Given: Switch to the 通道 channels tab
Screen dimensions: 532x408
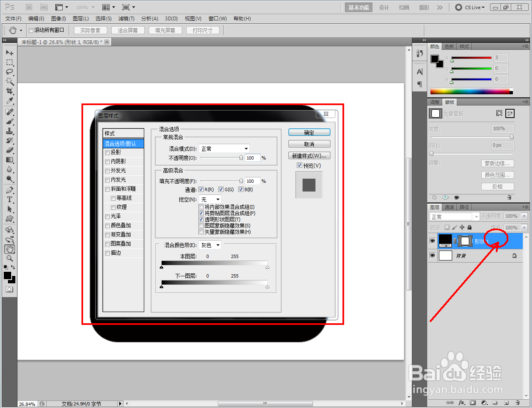Looking at the screenshot, I should [x=449, y=207].
